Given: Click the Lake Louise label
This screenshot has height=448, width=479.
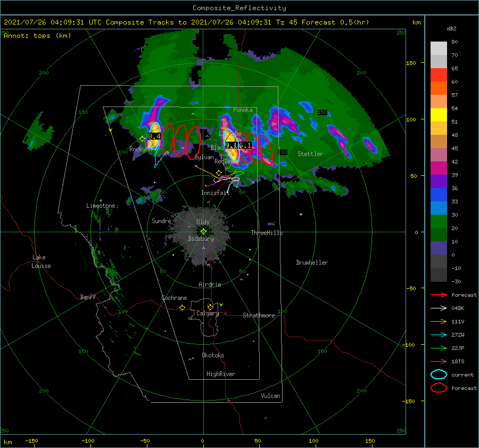Looking at the screenshot, I should [x=41, y=262].
